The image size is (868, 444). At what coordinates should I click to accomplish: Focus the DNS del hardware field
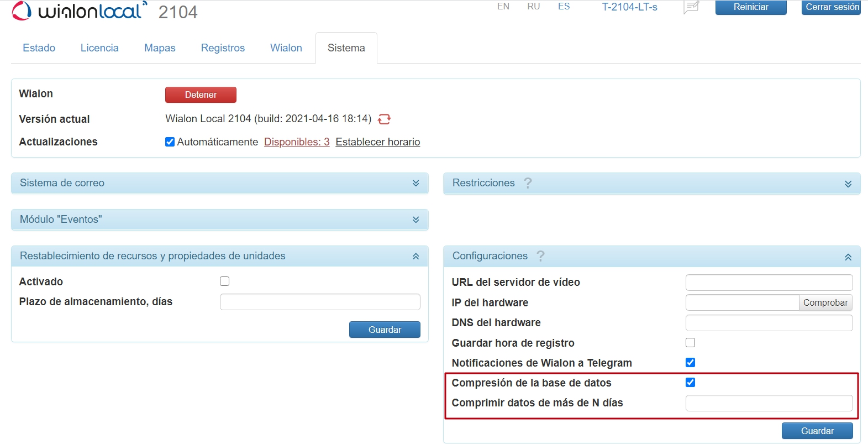[769, 323]
